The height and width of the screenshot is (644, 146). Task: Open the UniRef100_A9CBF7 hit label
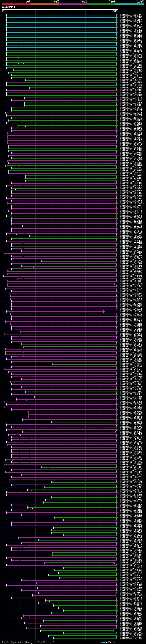[x=131, y=20]
